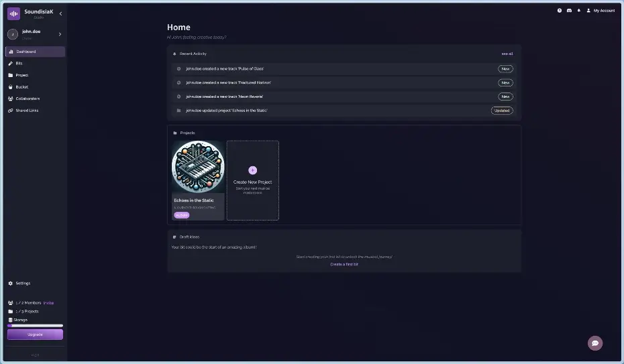Click the plus icon for new project
624x364 pixels.
coord(252,170)
